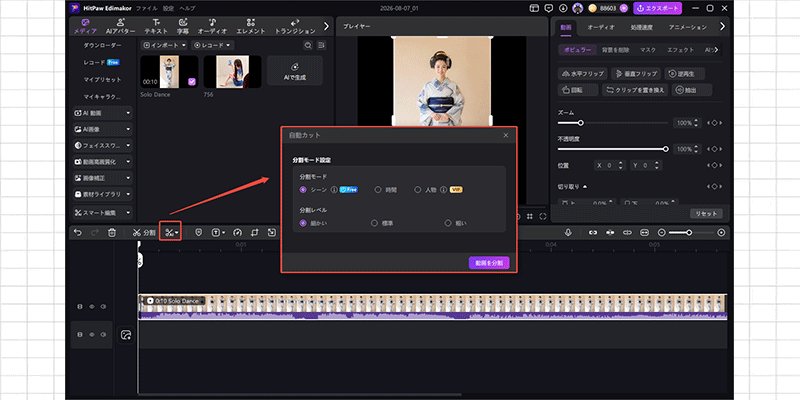Select the 756 media thumbnail
Viewport: 800px width, 400px height.
click(232, 72)
